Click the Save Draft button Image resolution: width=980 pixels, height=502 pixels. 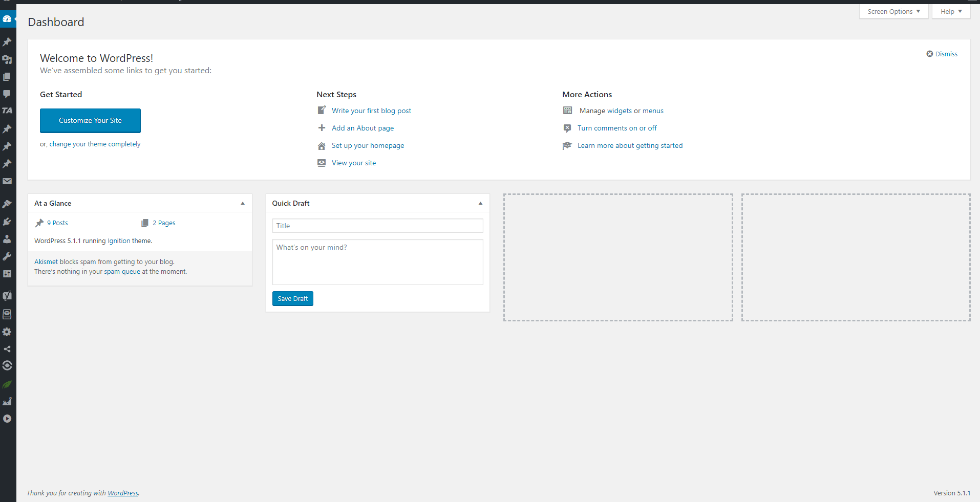tap(293, 298)
